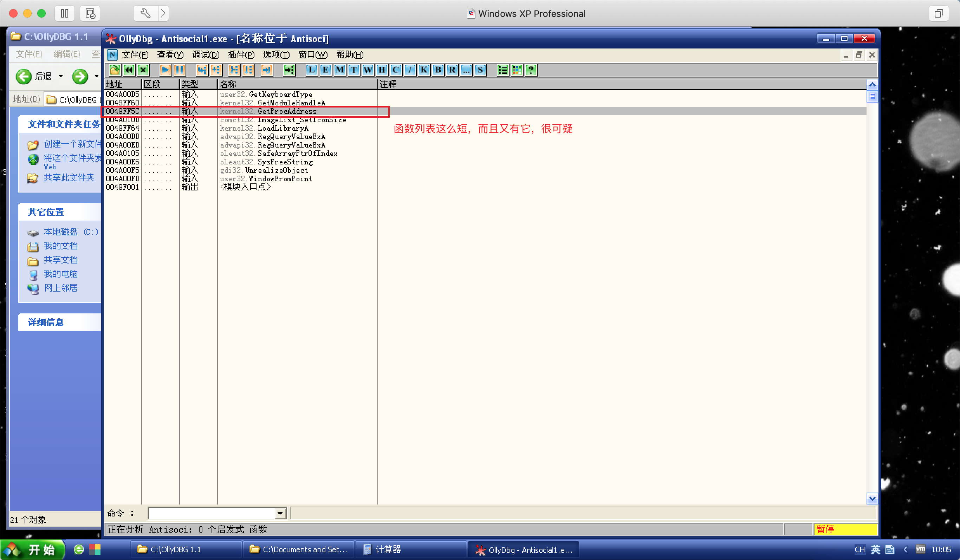Click the vertical scrollbar down arrow
960x560 pixels.
[x=872, y=498]
